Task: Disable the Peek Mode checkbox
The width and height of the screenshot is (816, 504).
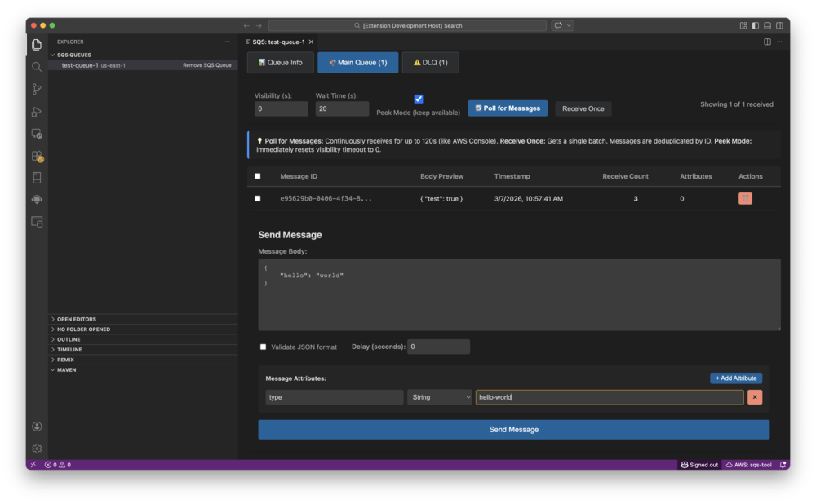Action: tap(419, 99)
